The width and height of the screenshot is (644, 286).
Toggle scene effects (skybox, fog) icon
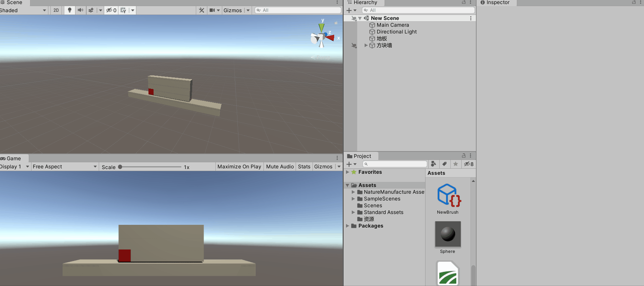point(91,10)
